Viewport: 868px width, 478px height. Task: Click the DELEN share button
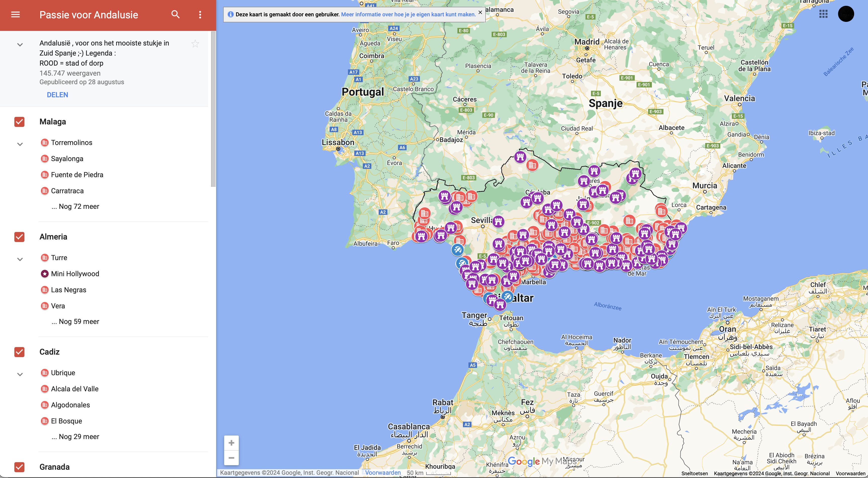pyautogui.click(x=57, y=95)
